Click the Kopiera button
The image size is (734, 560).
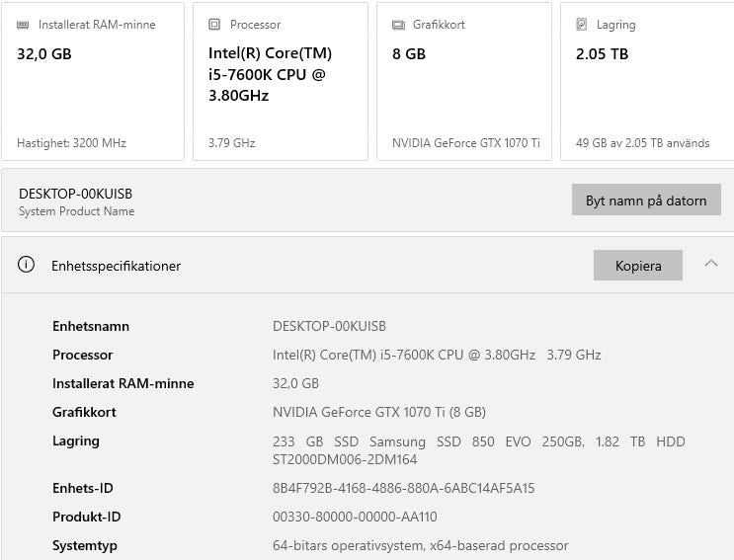637,266
